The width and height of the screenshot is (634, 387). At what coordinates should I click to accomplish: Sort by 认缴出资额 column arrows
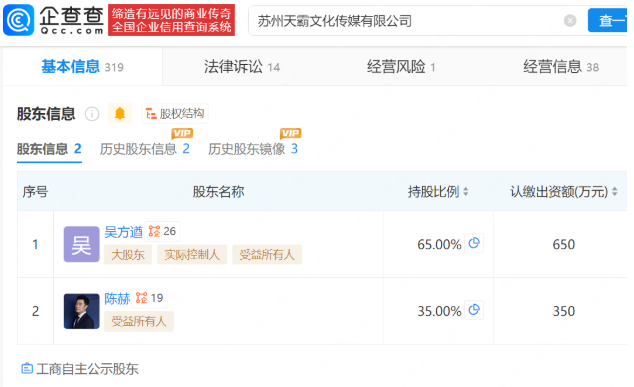pos(614,191)
